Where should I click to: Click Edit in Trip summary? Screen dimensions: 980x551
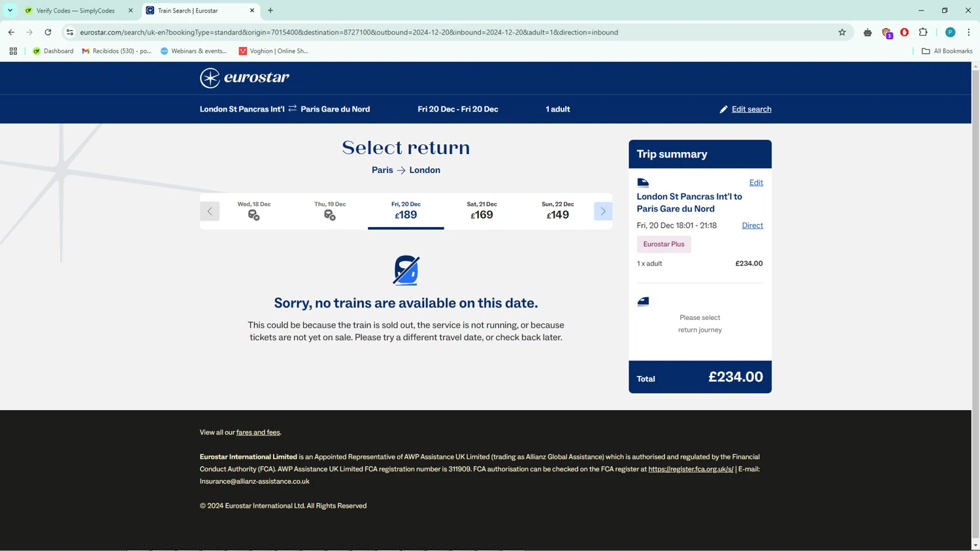pyautogui.click(x=756, y=183)
